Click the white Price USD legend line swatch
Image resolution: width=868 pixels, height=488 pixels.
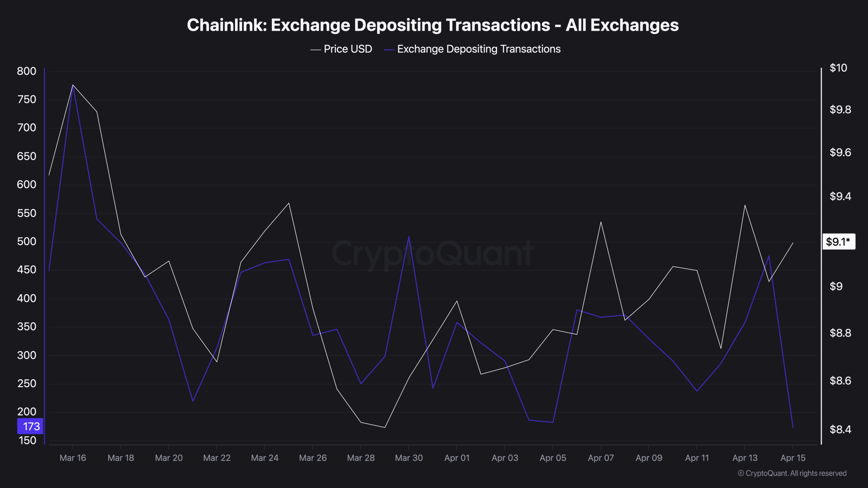click(x=315, y=50)
